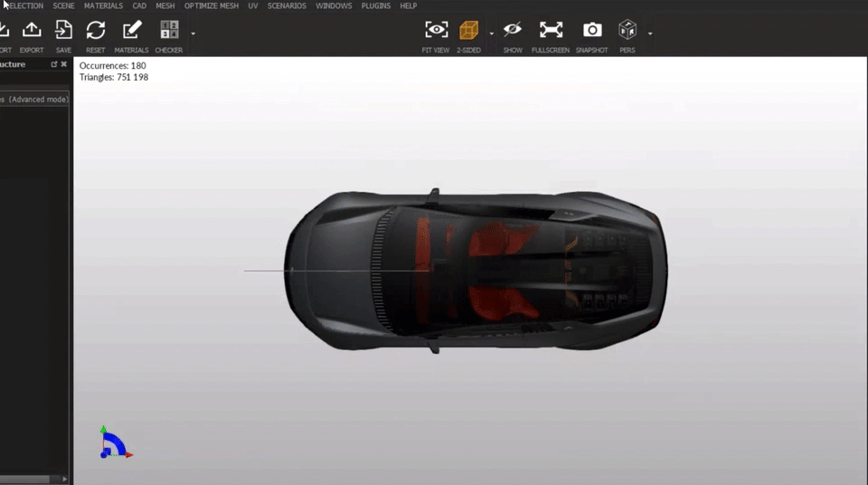Open the dropdown arrow next to PERS
Screen dimensions: 868x485
click(x=650, y=33)
